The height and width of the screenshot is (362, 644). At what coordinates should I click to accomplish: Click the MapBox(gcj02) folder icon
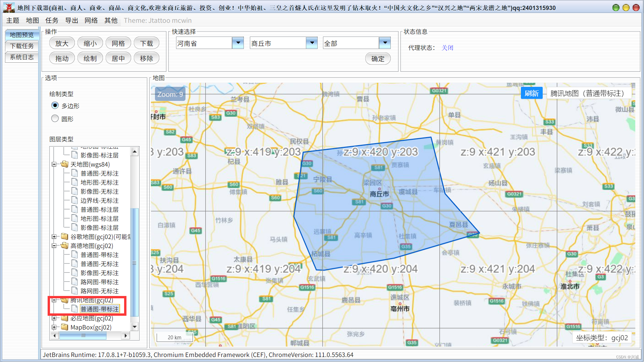(x=64, y=327)
